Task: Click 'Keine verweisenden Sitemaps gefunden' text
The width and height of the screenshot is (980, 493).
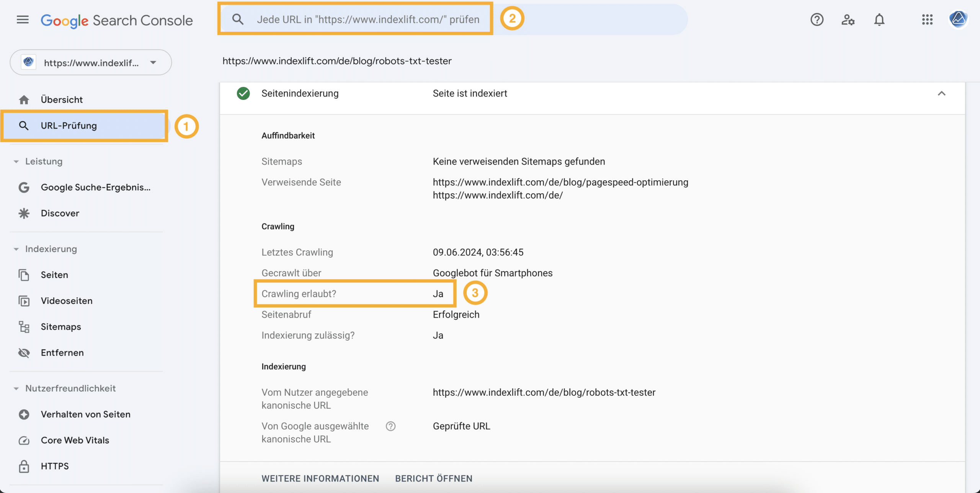Action: point(519,162)
